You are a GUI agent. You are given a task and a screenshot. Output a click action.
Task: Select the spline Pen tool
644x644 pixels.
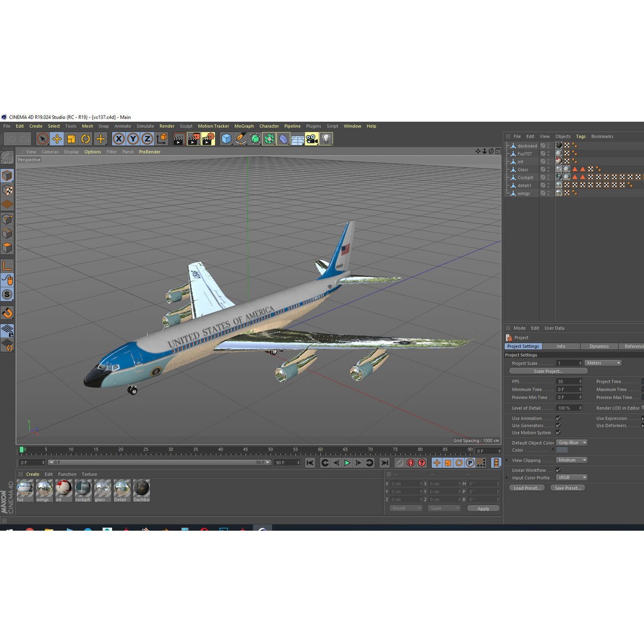click(241, 139)
